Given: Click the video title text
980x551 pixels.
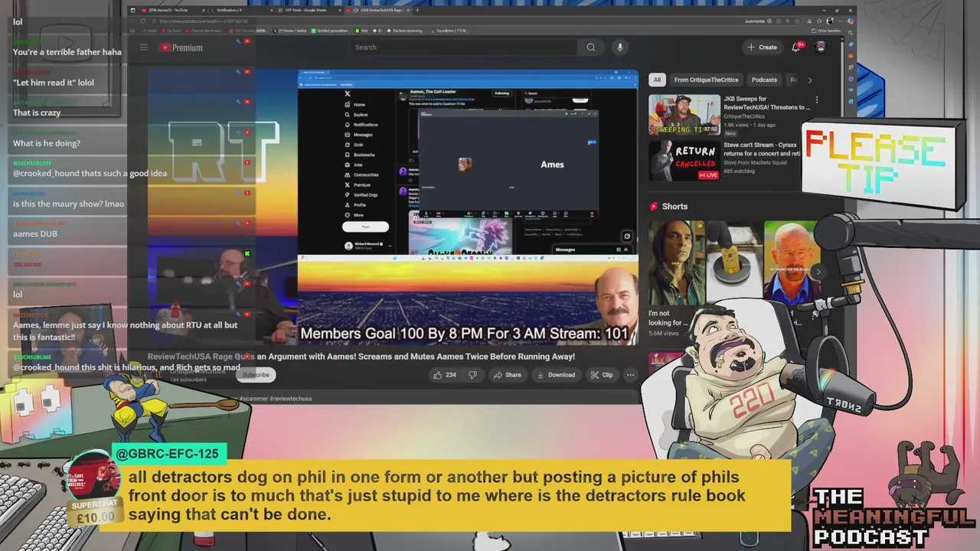Looking at the screenshot, I should pos(361,357).
